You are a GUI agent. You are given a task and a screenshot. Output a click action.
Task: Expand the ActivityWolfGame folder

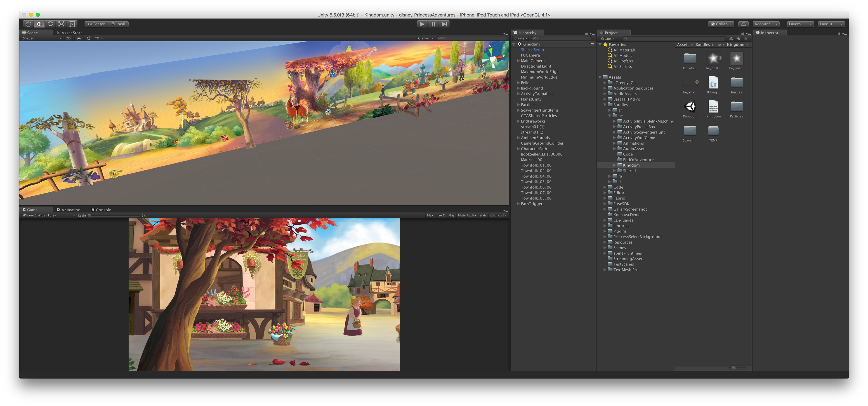(614, 138)
